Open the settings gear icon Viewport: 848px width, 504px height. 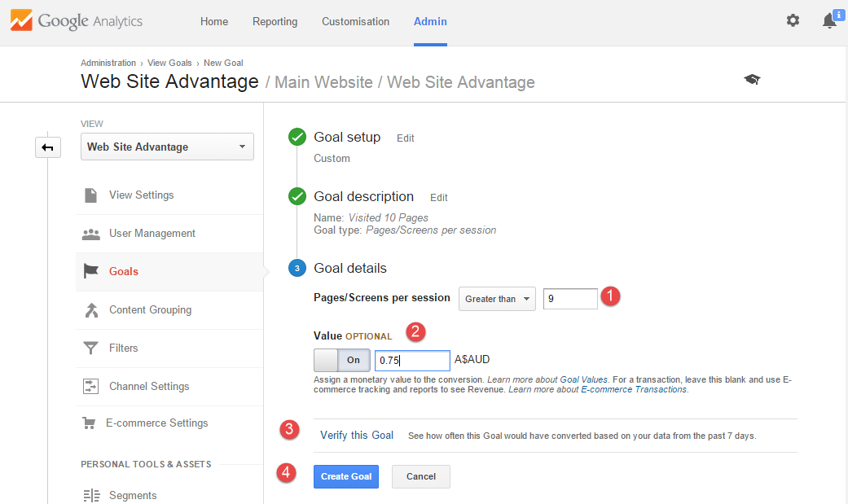tap(793, 20)
